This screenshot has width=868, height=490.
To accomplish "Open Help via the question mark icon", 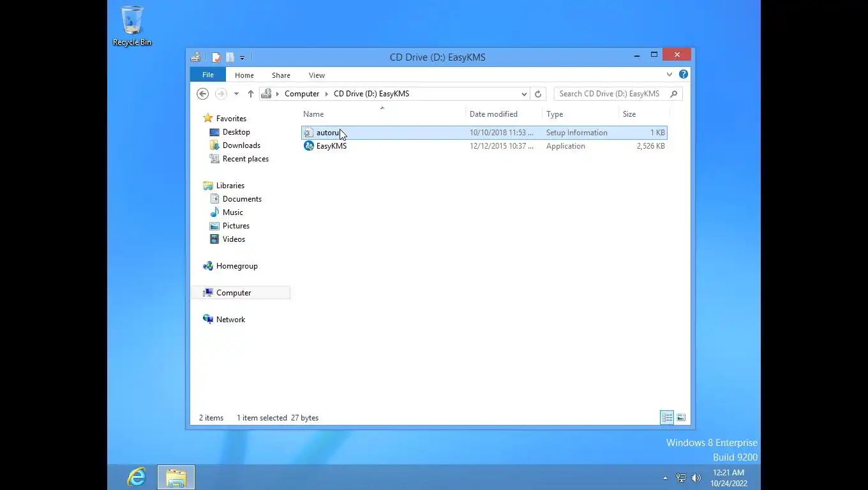I will [684, 75].
